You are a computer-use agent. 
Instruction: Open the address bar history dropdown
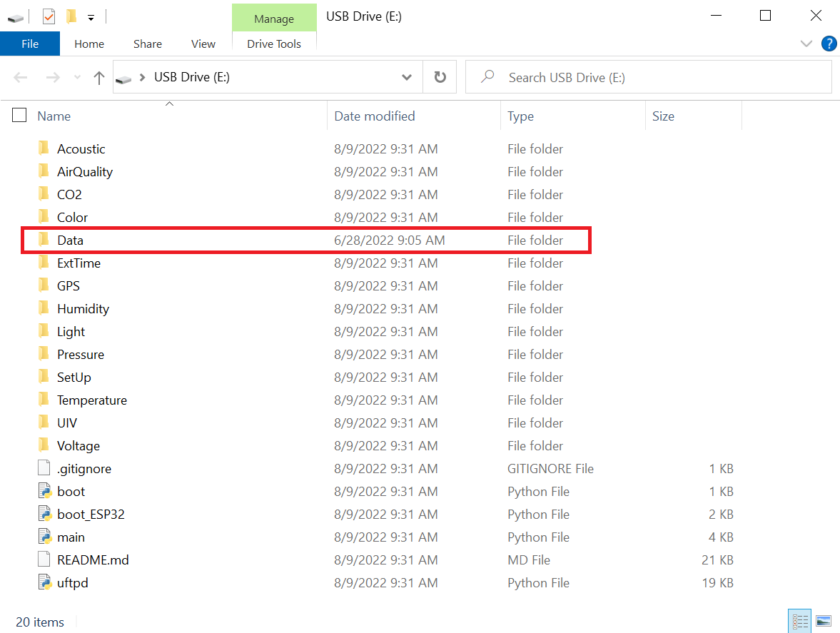[x=407, y=78]
